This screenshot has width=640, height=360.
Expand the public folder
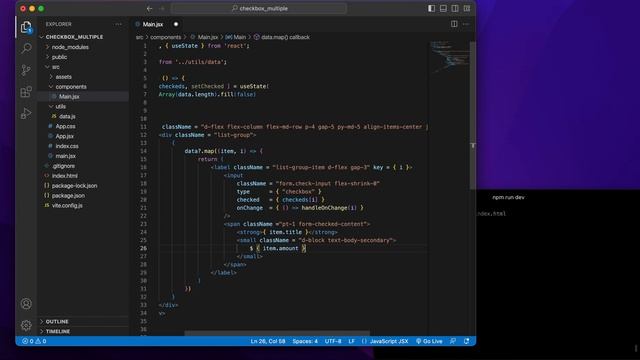pyautogui.click(x=60, y=57)
